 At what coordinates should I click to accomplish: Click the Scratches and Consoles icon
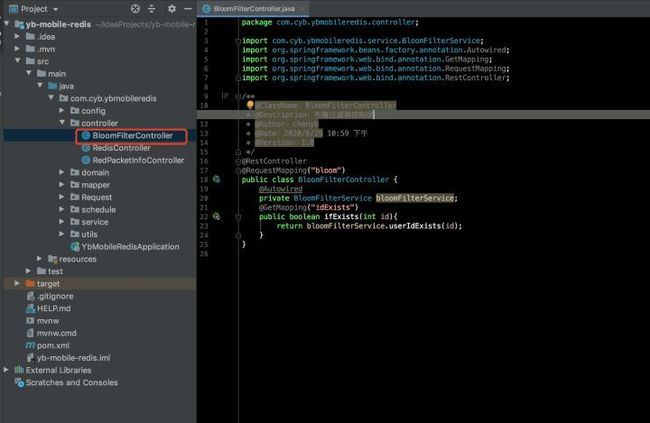tap(19, 382)
